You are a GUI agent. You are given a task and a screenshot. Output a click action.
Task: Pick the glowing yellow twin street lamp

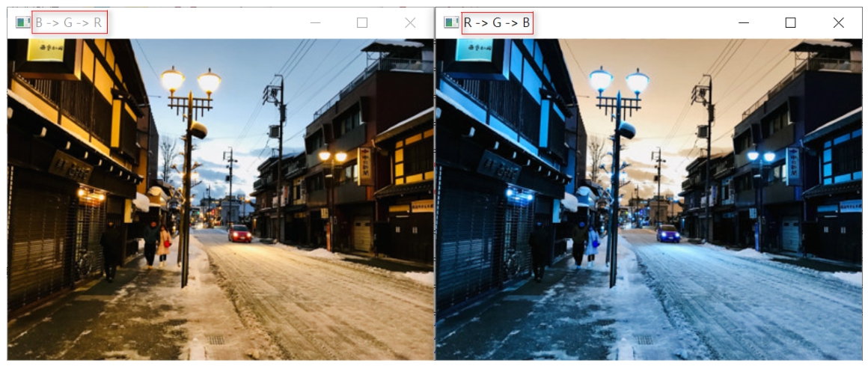[x=190, y=79]
